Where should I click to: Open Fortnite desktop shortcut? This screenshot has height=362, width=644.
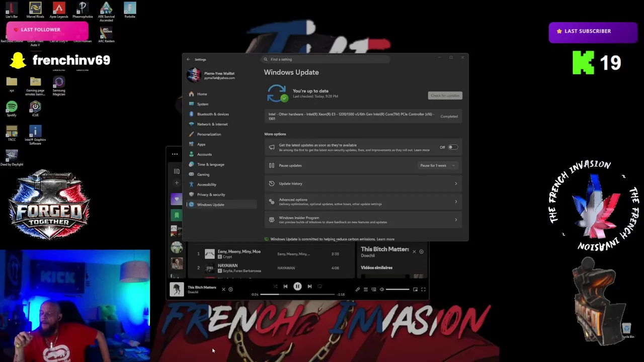(130, 10)
